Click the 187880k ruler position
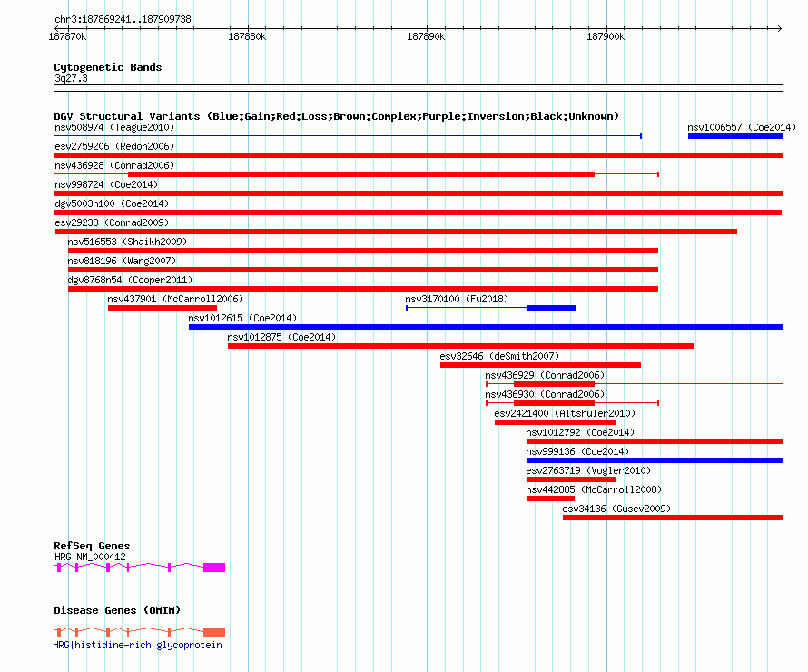Viewport: 808px width, 672px height. [x=247, y=36]
